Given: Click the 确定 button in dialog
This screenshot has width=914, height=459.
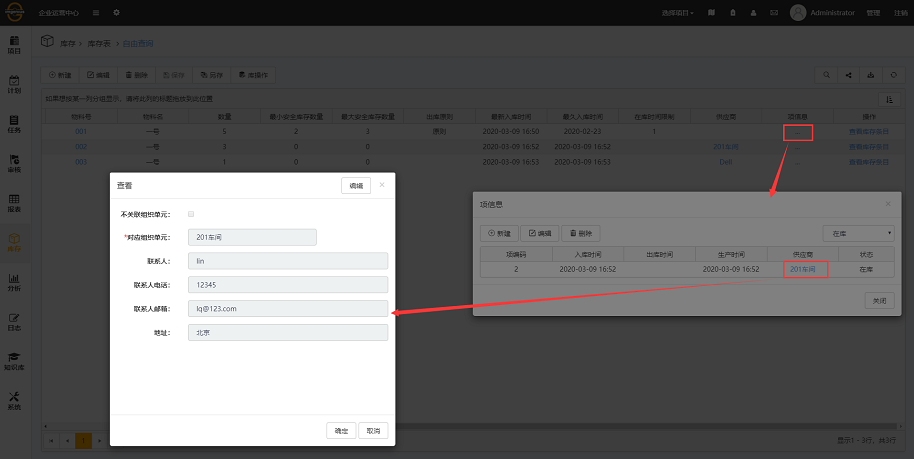Looking at the screenshot, I should 341,430.
